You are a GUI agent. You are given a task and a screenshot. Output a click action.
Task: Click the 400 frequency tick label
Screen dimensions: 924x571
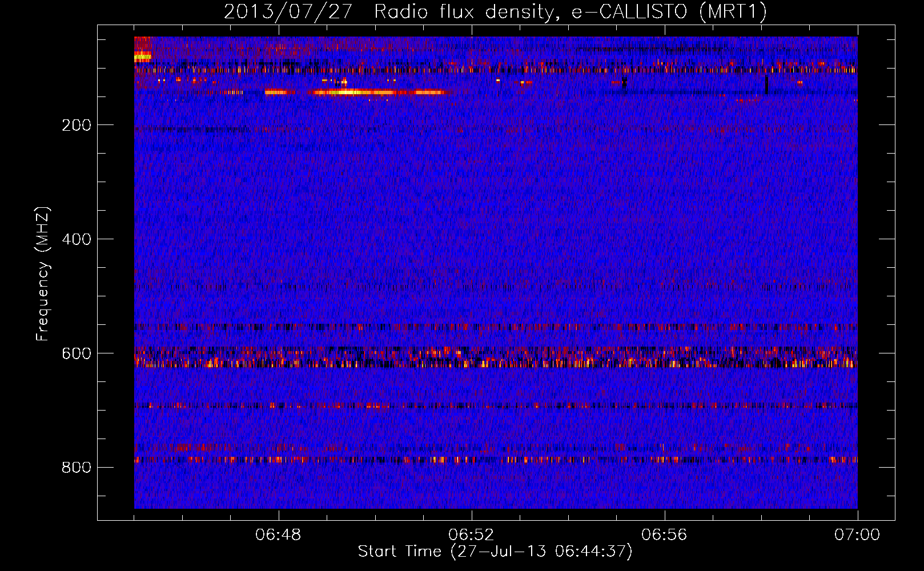tap(77, 239)
